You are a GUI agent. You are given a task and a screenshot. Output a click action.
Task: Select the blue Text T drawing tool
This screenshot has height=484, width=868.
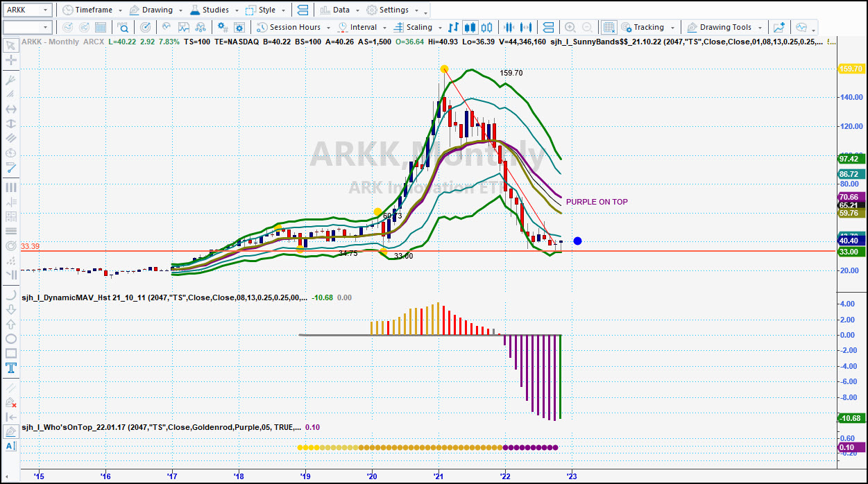tap(11, 368)
